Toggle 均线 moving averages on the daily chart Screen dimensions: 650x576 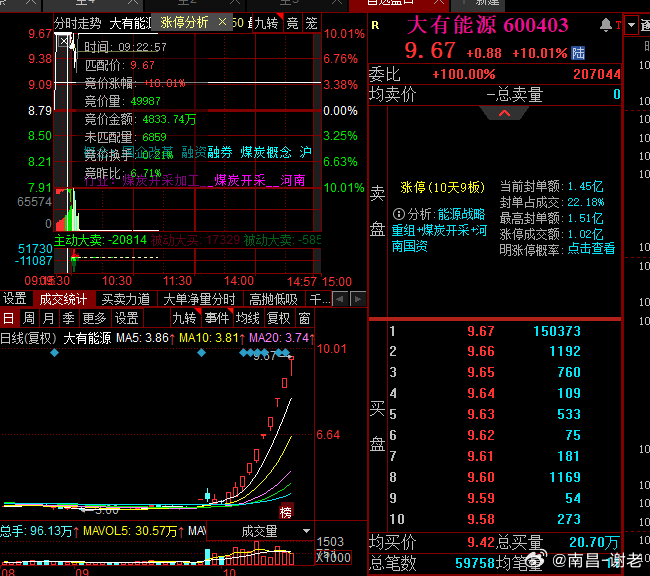point(248,318)
